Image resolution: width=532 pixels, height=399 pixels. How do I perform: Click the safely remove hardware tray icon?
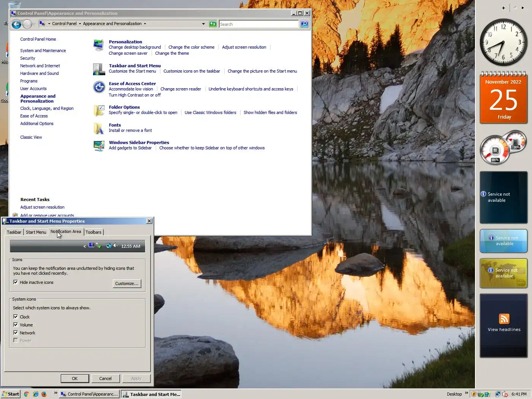[480, 394]
